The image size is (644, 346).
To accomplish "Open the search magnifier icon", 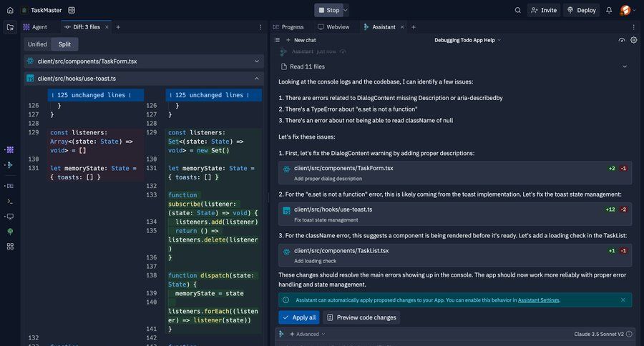I will tap(517, 10).
